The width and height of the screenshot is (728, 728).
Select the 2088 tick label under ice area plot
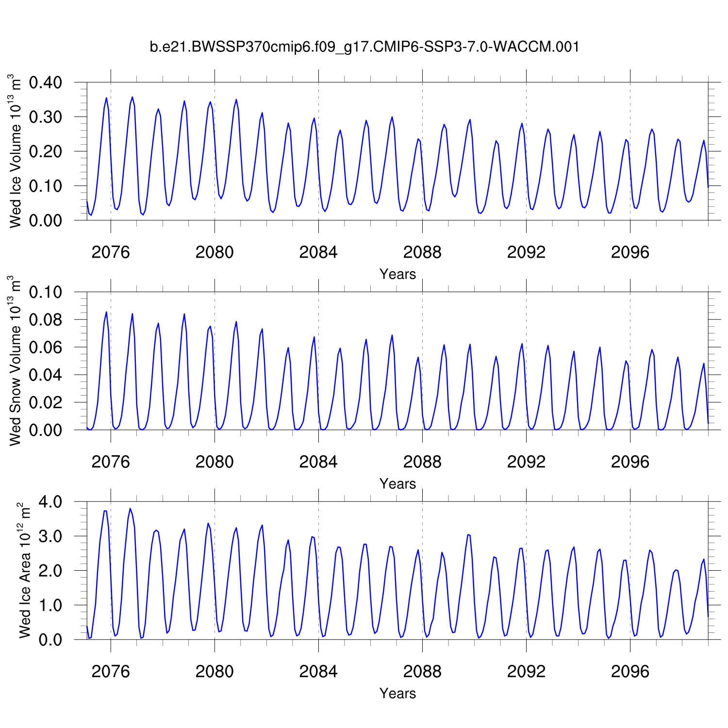tap(422, 672)
